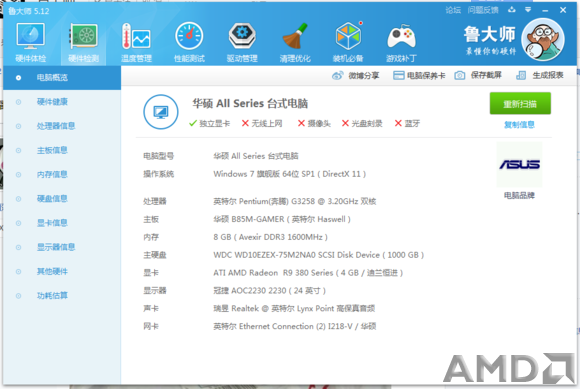
Task: Open the 问题反馈 feedback link
Action: tap(483, 10)
